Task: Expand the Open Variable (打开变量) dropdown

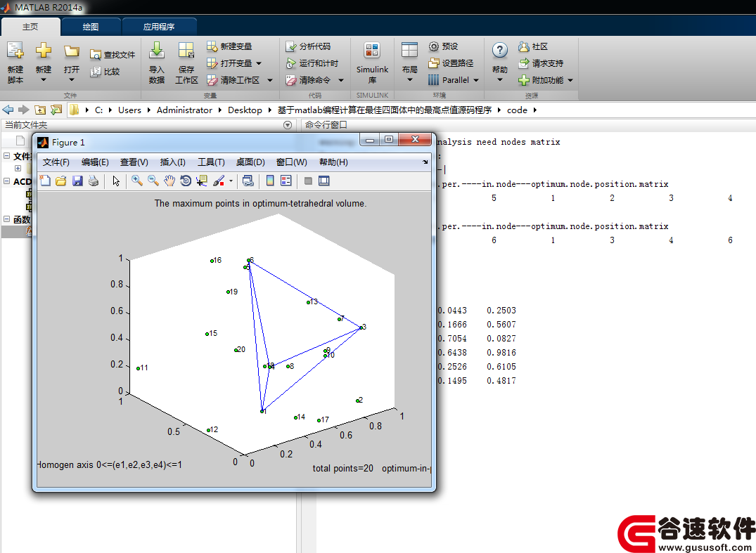Action: pyautogui.click(x=259, y=63)
